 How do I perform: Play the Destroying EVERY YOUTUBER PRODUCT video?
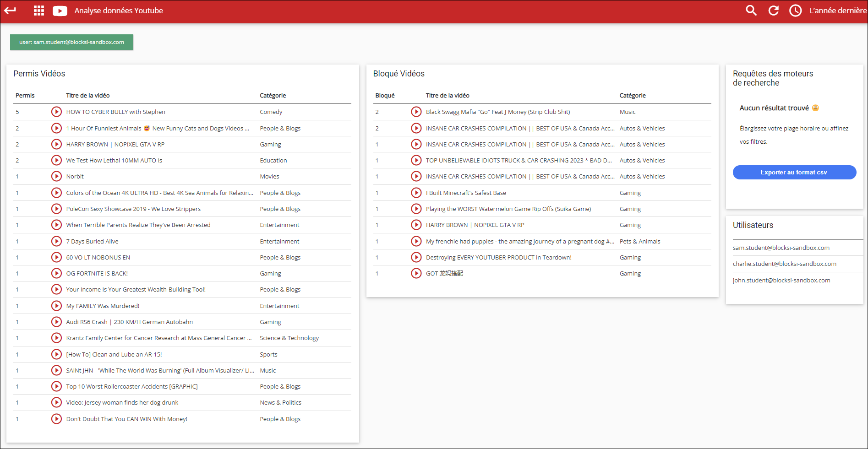pos(416,257)
